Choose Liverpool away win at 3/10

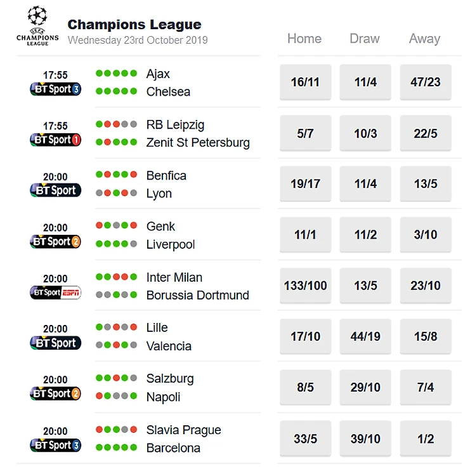point(425,235)
